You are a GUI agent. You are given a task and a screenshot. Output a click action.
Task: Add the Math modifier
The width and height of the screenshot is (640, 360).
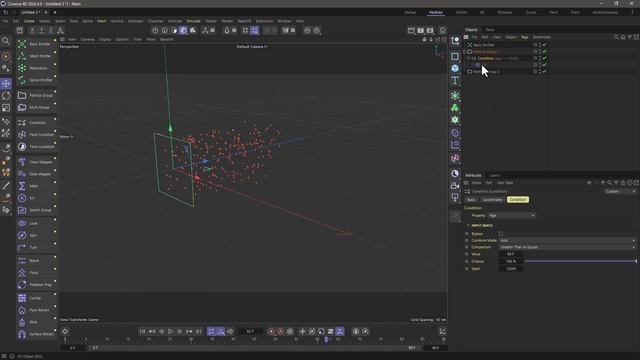[x=36, y=186]
